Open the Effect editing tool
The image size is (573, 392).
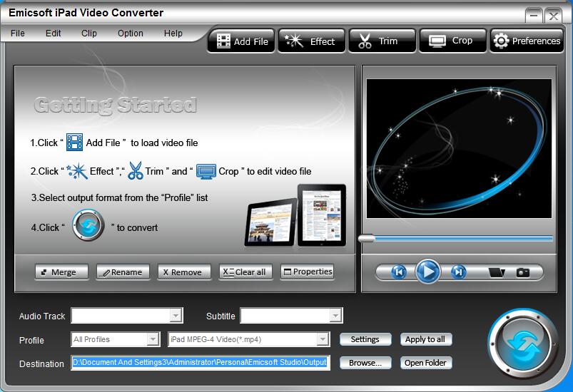311,41
